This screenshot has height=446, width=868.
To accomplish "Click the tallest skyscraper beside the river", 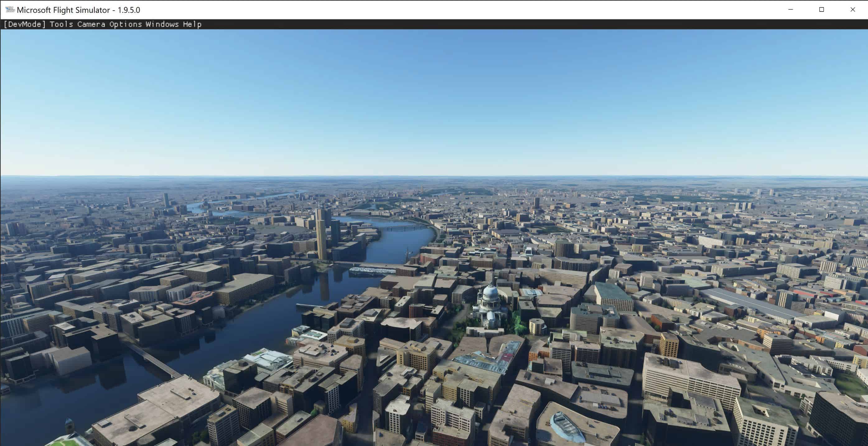I will (320, 236).
